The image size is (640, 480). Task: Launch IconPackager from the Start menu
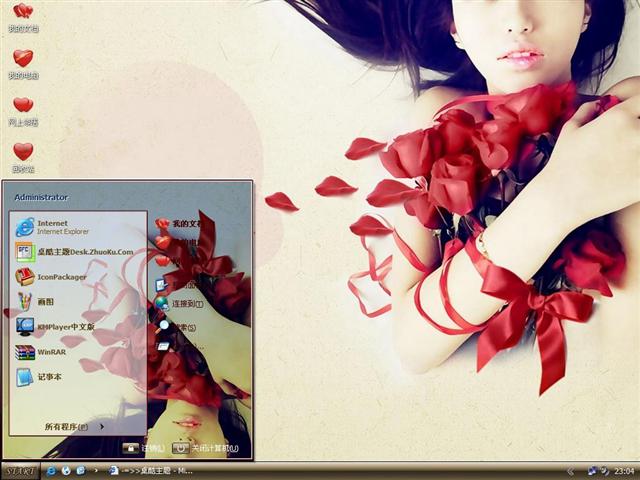point(78,277)
